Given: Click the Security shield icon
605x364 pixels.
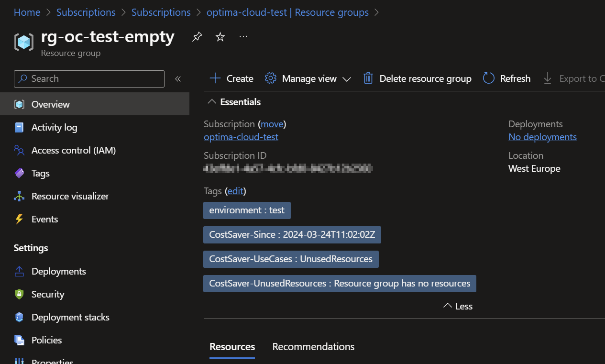Looking at the screenshot, I should pos(19,294).
